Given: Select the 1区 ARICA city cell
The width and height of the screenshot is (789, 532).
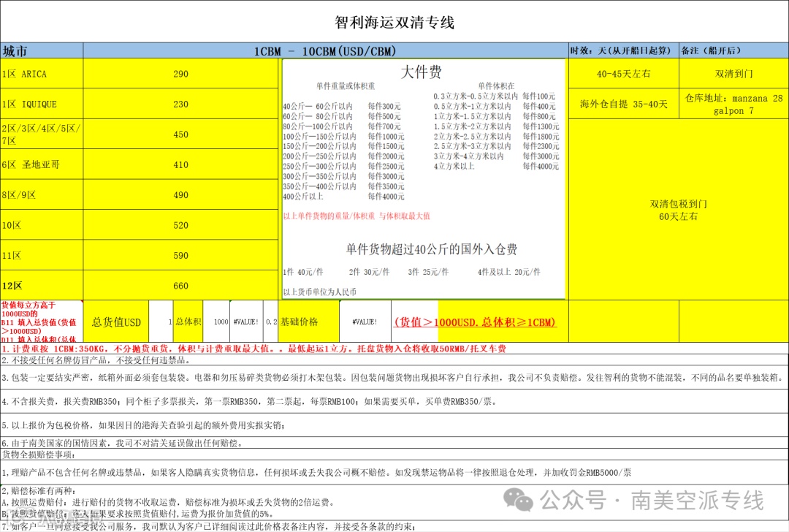Looking at the screenshot, I should point(42,74).
